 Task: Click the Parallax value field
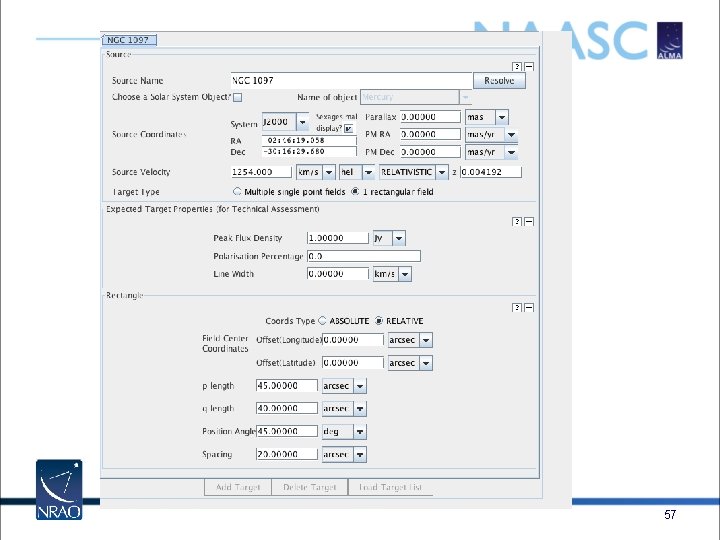coord(430,117)
